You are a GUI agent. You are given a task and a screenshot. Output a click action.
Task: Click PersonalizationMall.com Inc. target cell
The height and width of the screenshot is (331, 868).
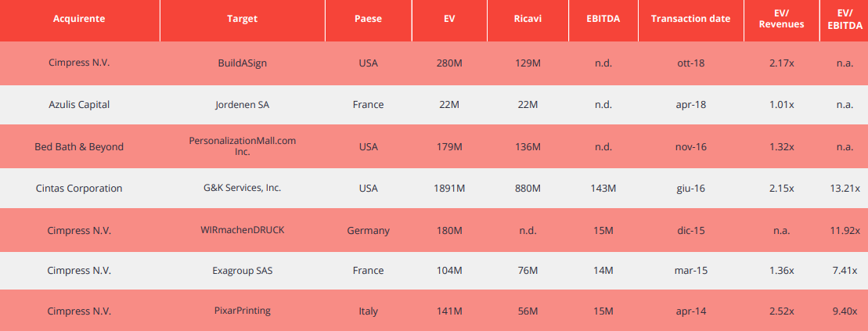click(x=243, y=146)
